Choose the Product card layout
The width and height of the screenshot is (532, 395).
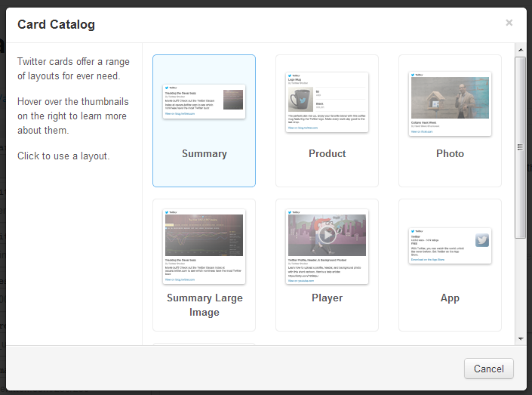pos(327,121)
